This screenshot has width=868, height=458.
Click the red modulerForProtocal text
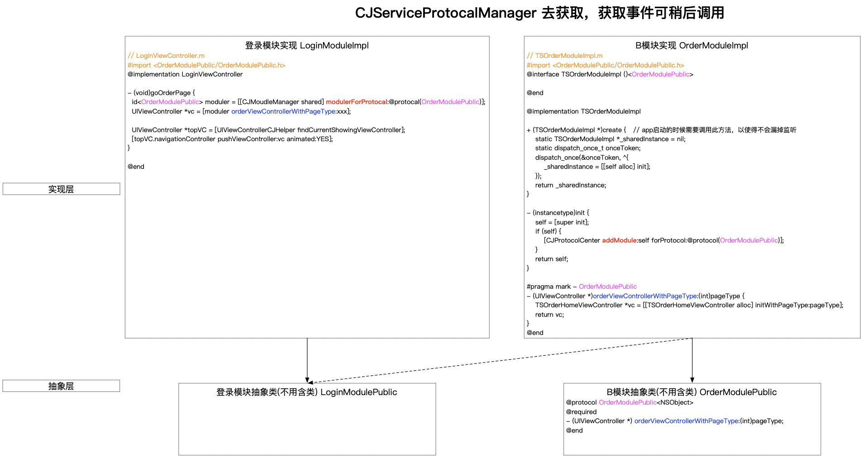click(357, 102)
